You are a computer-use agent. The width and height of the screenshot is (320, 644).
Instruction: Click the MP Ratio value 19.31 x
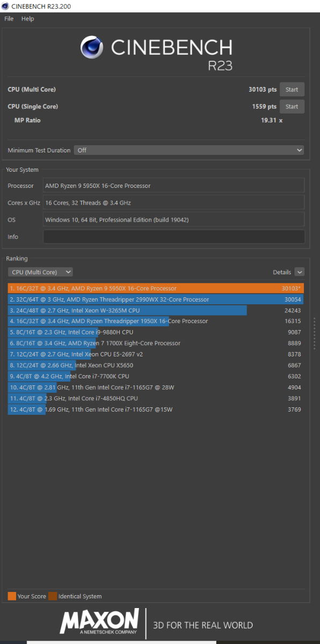click(272, 120)
